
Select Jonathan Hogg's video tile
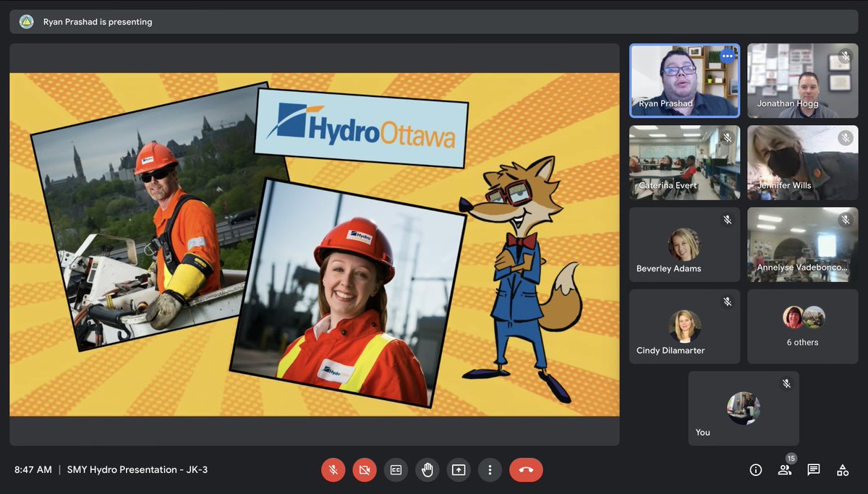pos(803,80)
